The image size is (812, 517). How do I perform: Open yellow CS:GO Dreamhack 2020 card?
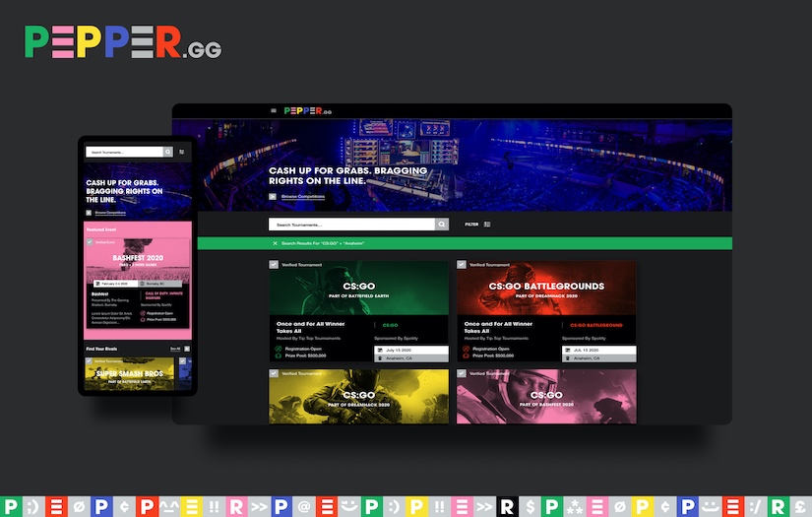[359, 396]
